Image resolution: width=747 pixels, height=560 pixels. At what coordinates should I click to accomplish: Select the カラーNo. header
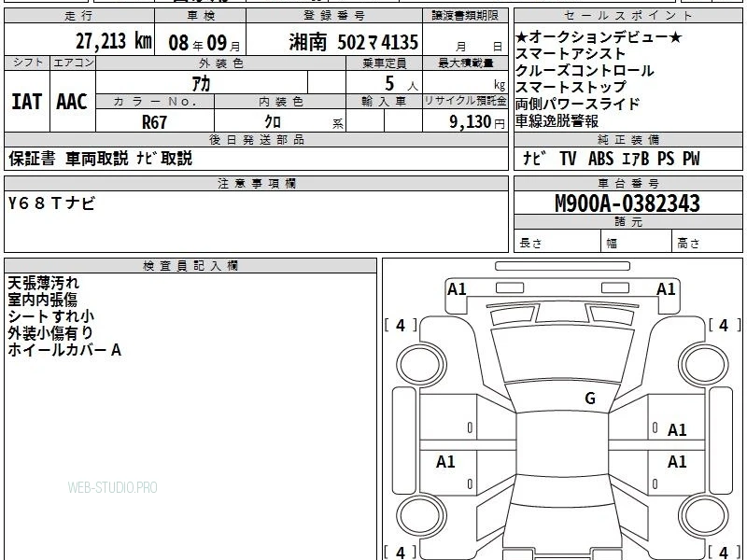click(155, 102)
